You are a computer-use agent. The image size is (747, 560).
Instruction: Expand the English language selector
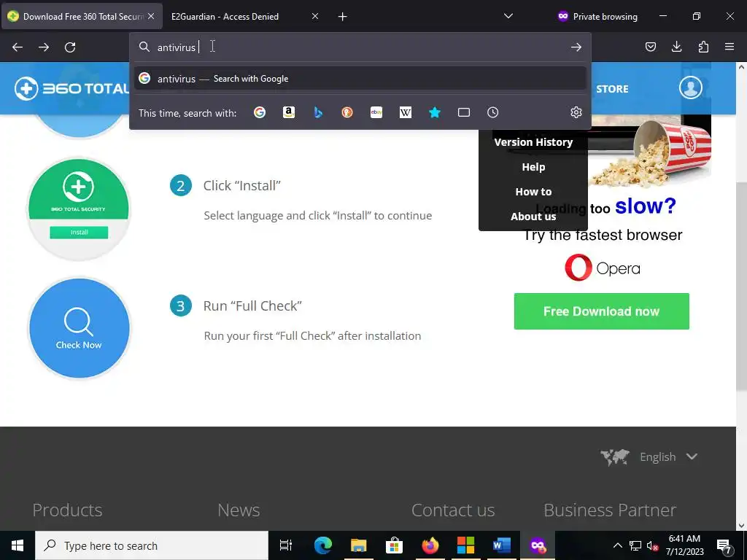[668, 456]
